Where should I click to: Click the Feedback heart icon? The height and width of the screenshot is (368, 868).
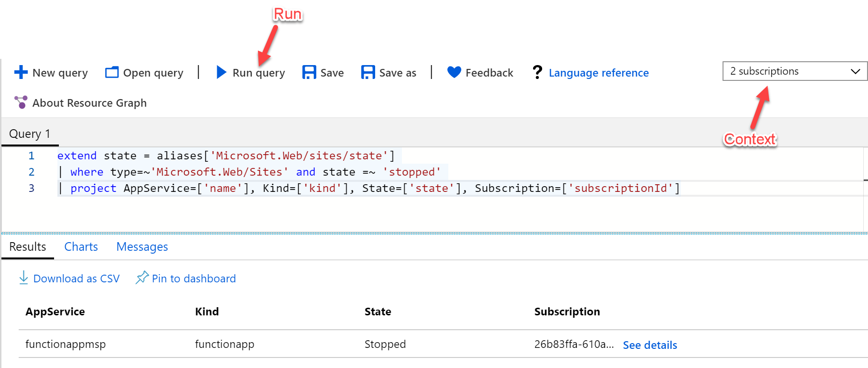tap(454, 72)
